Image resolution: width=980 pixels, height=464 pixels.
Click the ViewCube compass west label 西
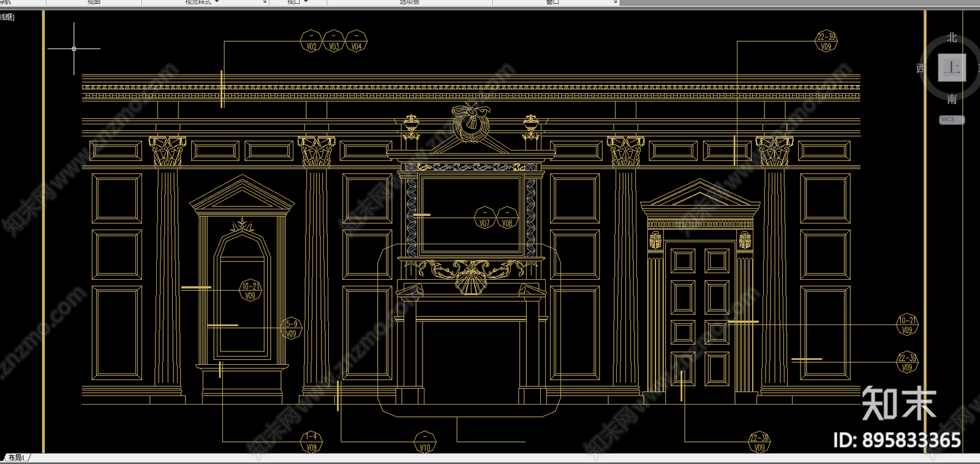[921, 68]
